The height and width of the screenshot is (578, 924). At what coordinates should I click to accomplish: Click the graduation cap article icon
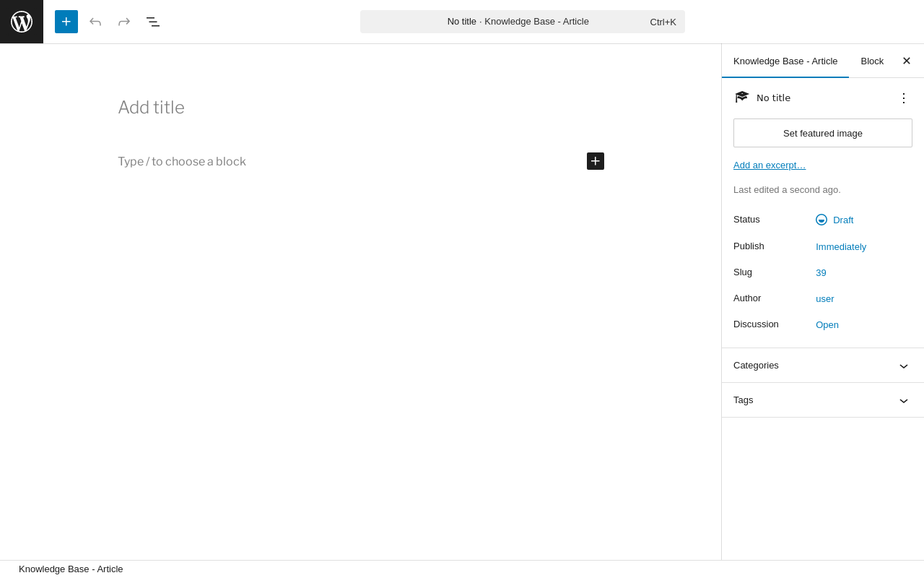click(742, 98)
